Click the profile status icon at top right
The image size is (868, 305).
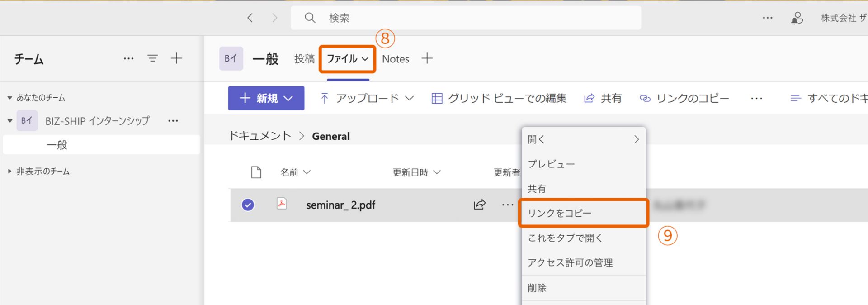click(797, 18)
